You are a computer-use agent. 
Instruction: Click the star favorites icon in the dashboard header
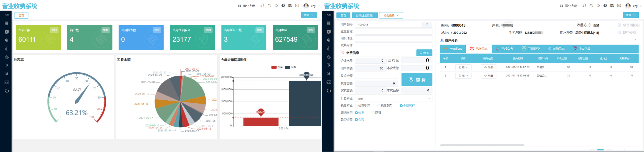click(x=276, y=6)
